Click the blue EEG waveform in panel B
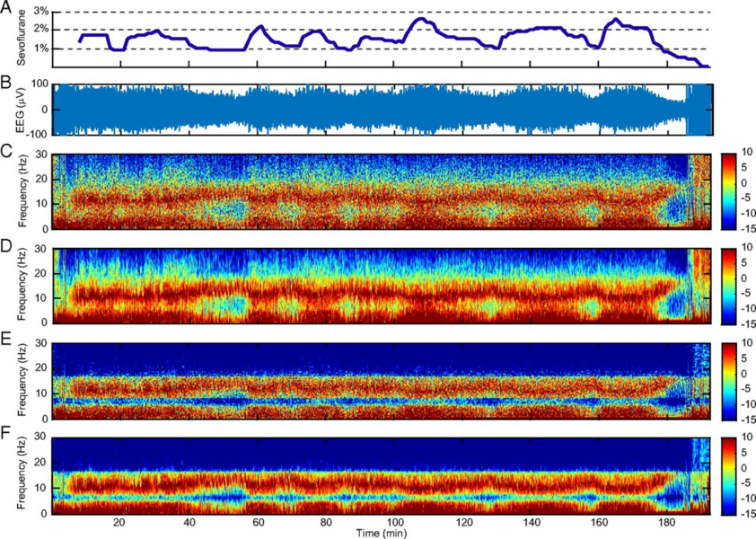 pos(359,110)
